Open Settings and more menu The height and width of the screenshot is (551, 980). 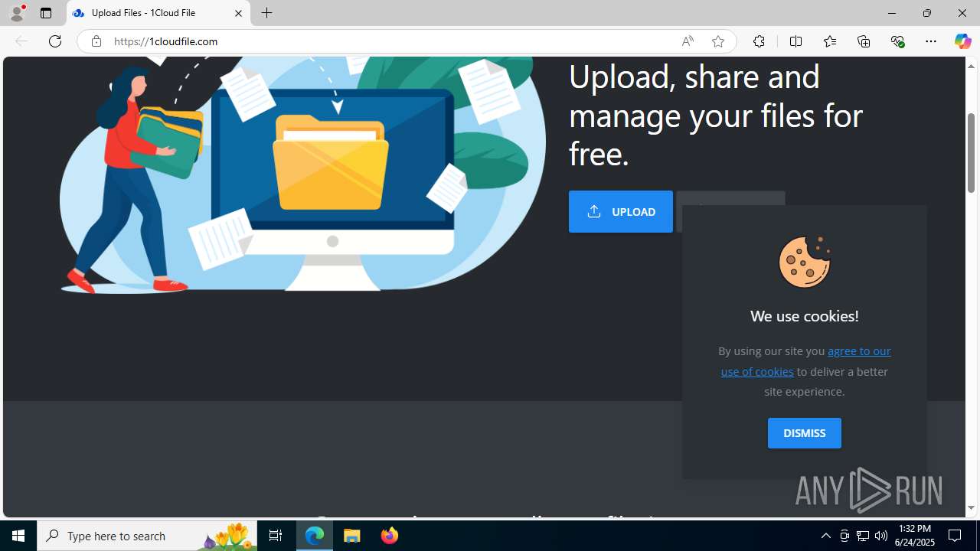[931, 41]
